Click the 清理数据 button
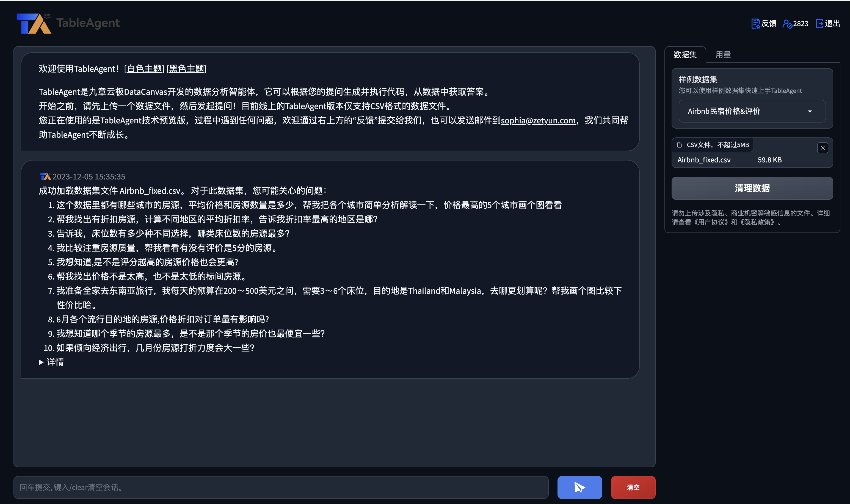The image size is (850, 504). pos(752,188)
